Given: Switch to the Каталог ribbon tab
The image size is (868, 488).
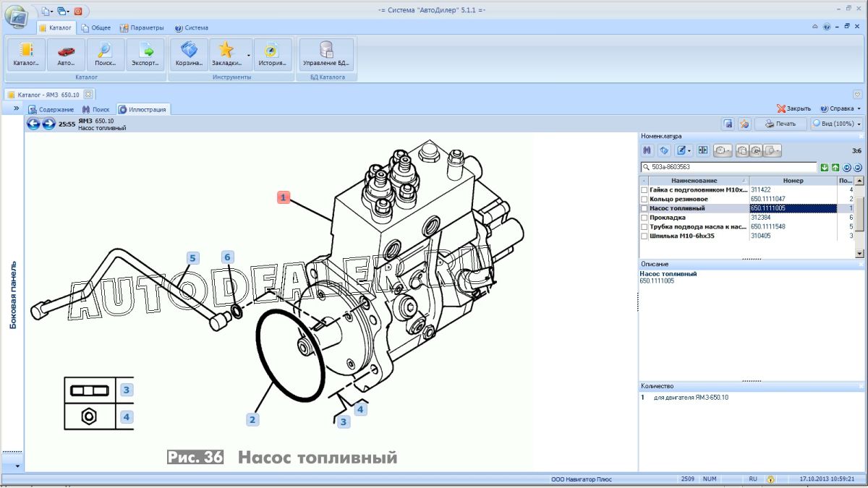Looking at the screenshot, I should click(56, 28).
